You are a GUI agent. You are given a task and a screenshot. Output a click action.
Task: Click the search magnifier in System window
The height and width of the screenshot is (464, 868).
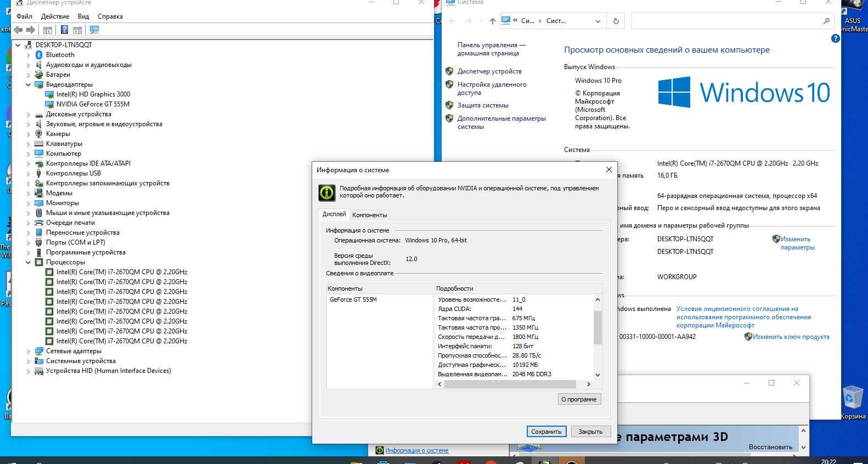[826, 21]
